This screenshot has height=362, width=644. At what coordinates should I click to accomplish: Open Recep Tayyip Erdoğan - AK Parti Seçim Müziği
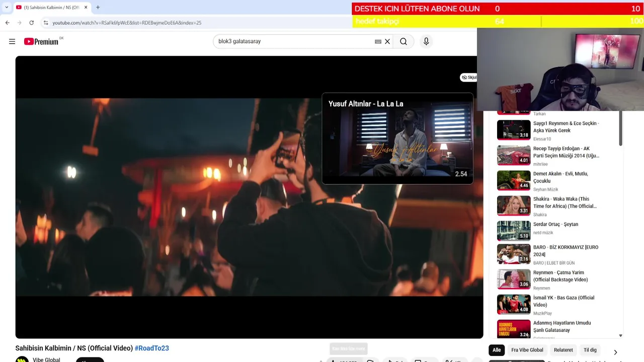click(x=566, y=152)
